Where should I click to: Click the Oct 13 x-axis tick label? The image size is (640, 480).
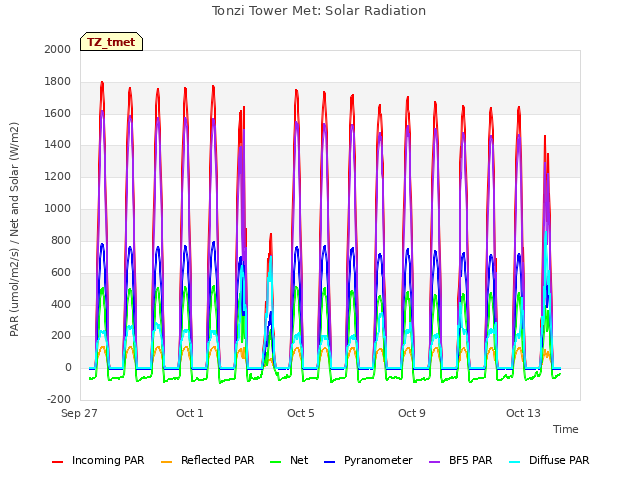click(523, 413)
